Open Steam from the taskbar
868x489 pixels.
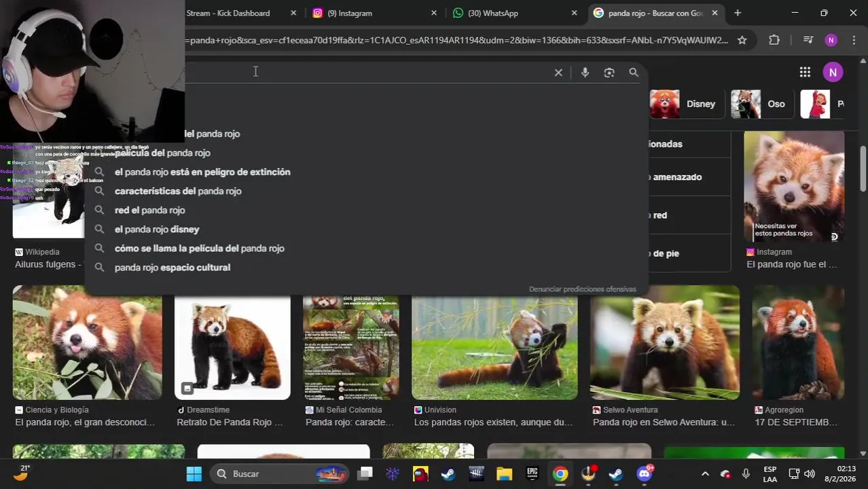pyautogui.click(x=448, y=473)
